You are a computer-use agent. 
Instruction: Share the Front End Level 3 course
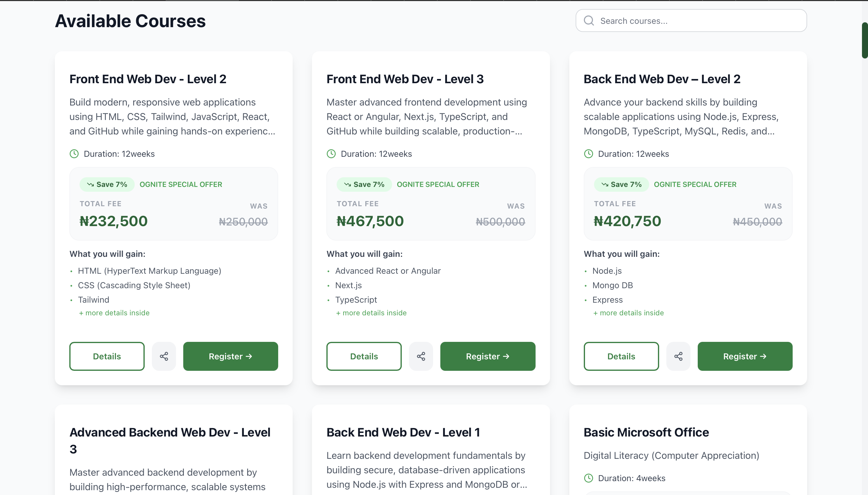click(x=421, y=356)
